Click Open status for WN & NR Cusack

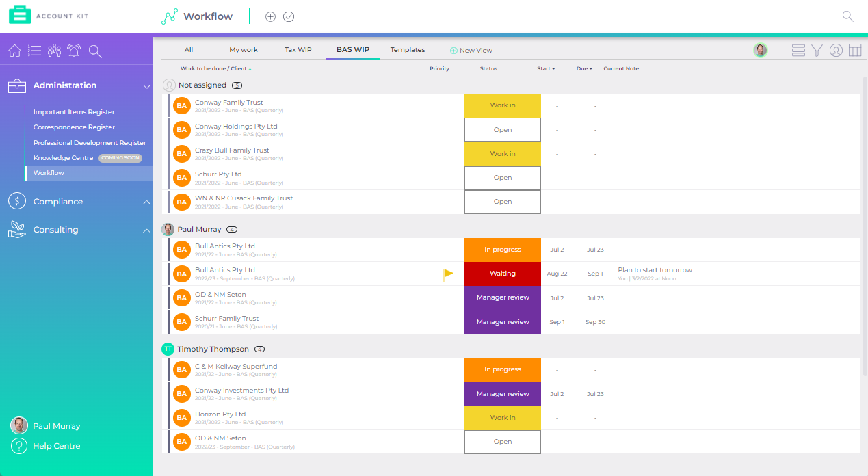click(x=503, y=202)
